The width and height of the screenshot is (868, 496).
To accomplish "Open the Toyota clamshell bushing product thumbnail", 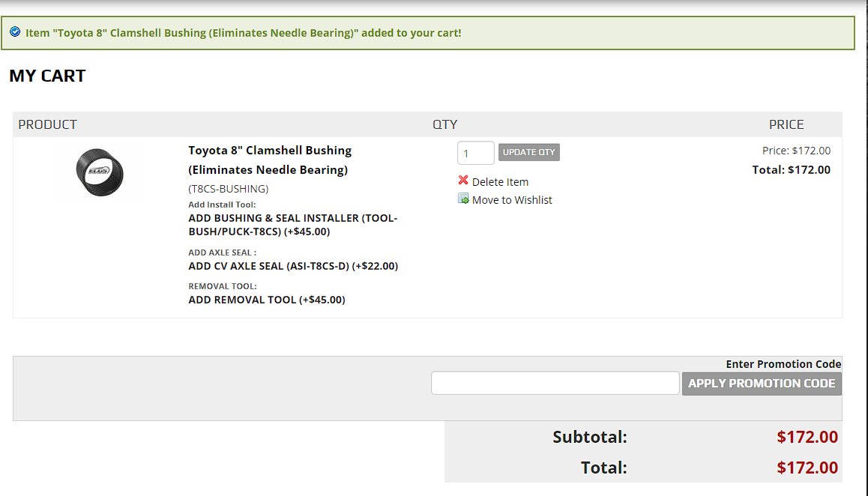I will 100,172.
